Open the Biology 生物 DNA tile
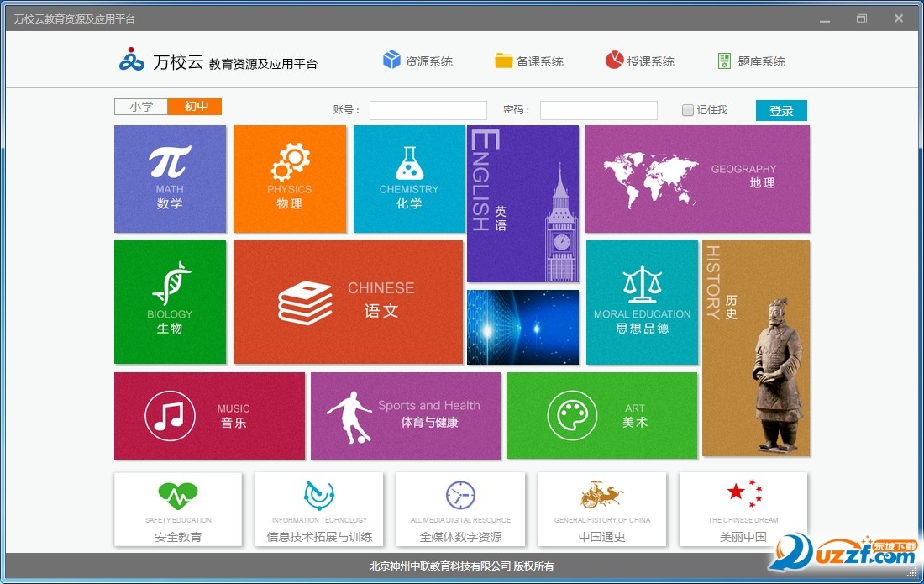Image resolution: width=924 pixels, height=584 pixels. pyautogui.click(x=171, y=302)
